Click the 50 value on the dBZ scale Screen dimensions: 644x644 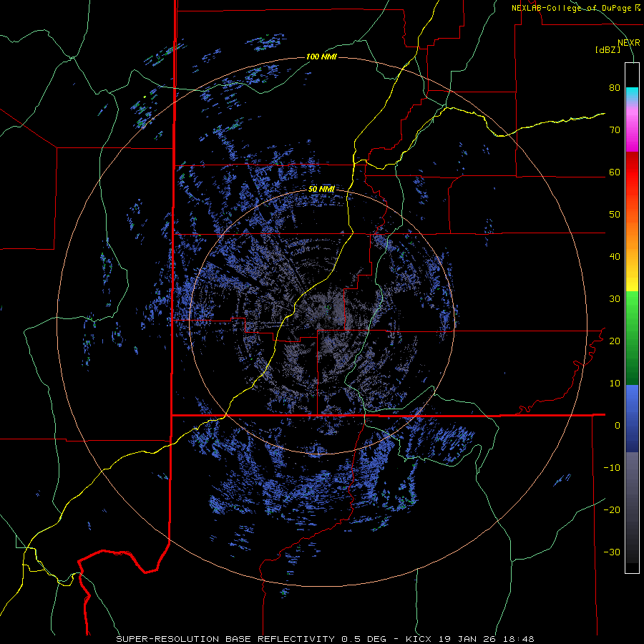(615, 215)
